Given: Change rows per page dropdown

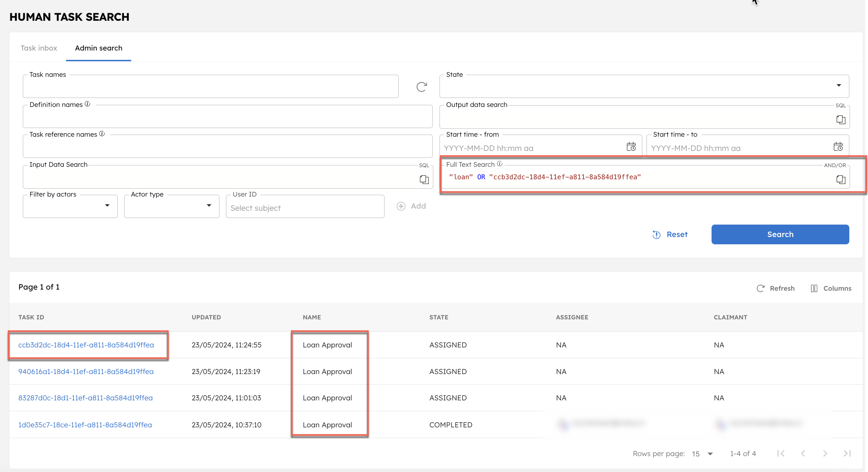Looking at the screenshot, I should pos(702,454).
